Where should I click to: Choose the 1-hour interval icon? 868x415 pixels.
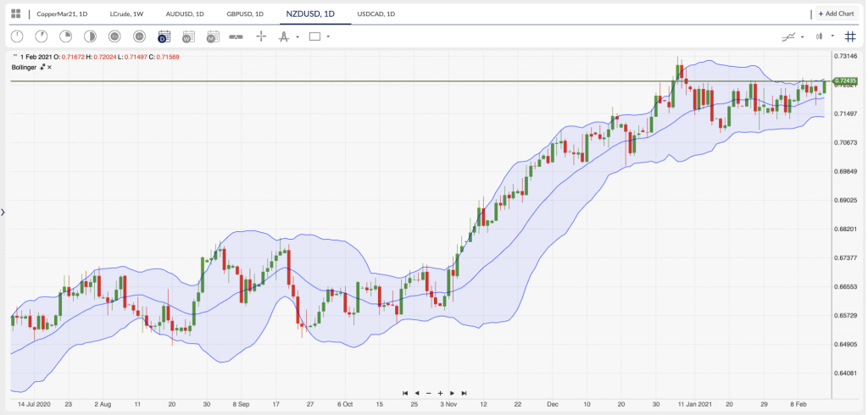[114, 36]
